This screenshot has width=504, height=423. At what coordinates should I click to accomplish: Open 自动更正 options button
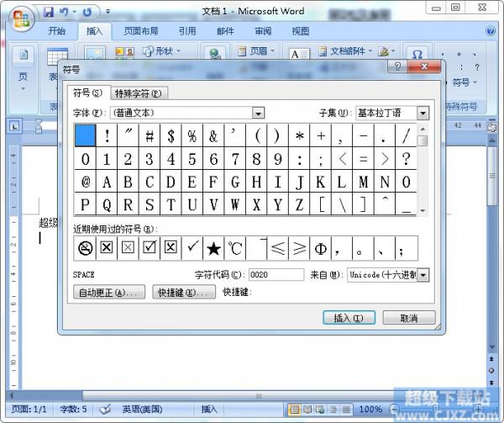pos(108,293)
